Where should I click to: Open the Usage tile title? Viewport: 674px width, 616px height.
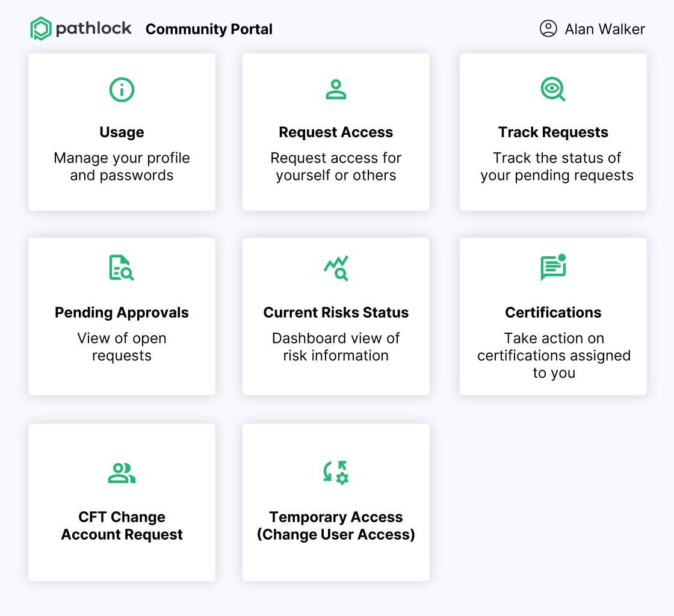click(122, 132)
